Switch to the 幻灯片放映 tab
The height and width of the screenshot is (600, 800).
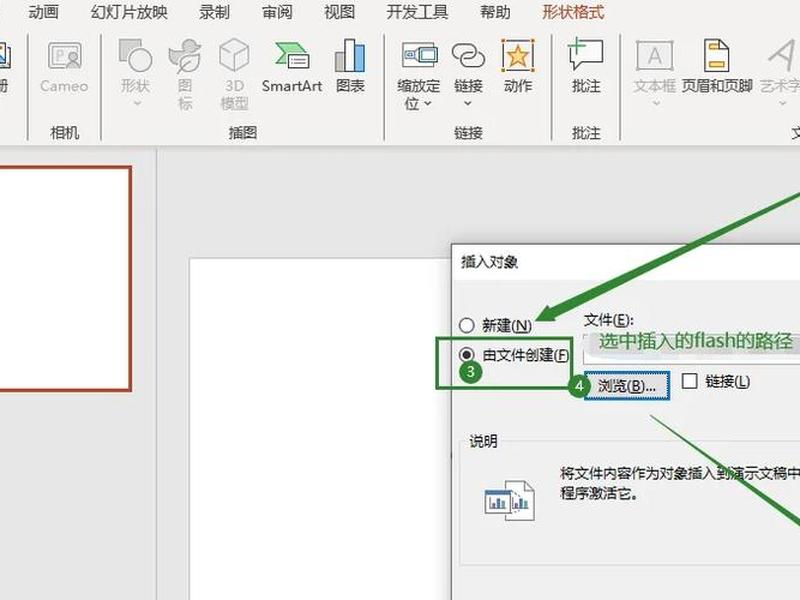click(x=129, y=12)
